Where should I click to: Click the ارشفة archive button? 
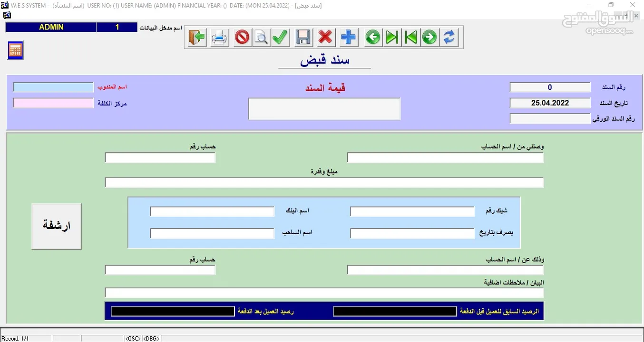pos(57,226)
